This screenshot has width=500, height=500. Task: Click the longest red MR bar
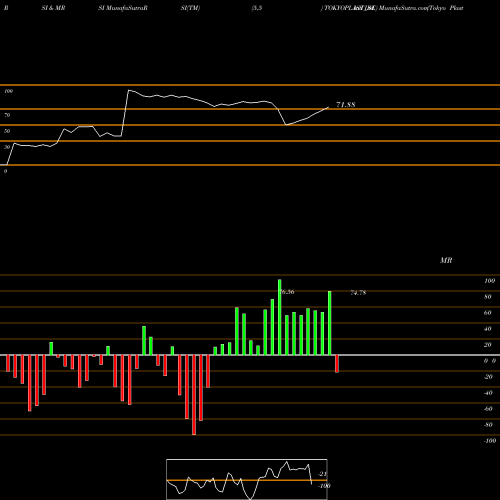pyautogui.click(x=194, y=395)
